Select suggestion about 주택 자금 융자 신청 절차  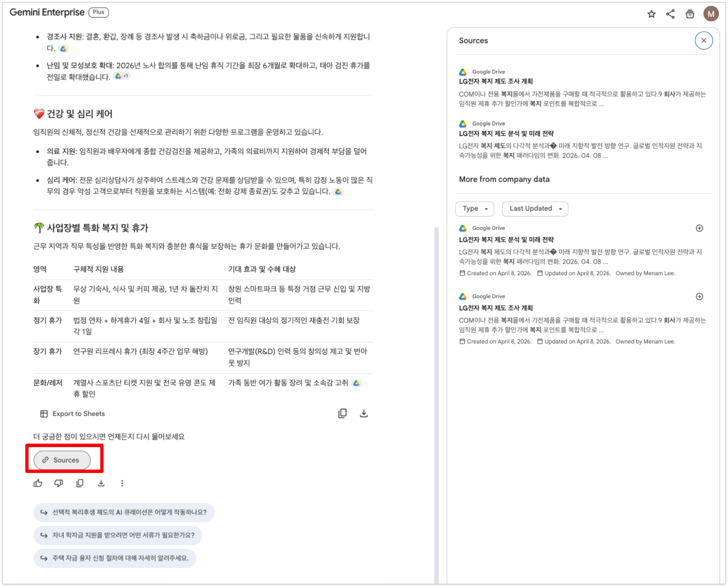tap(115, 558)
